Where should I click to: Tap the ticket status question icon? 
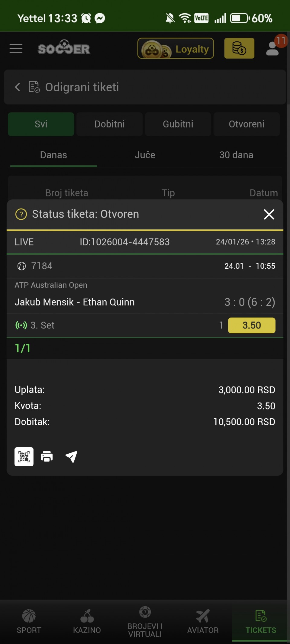(21, 214)
